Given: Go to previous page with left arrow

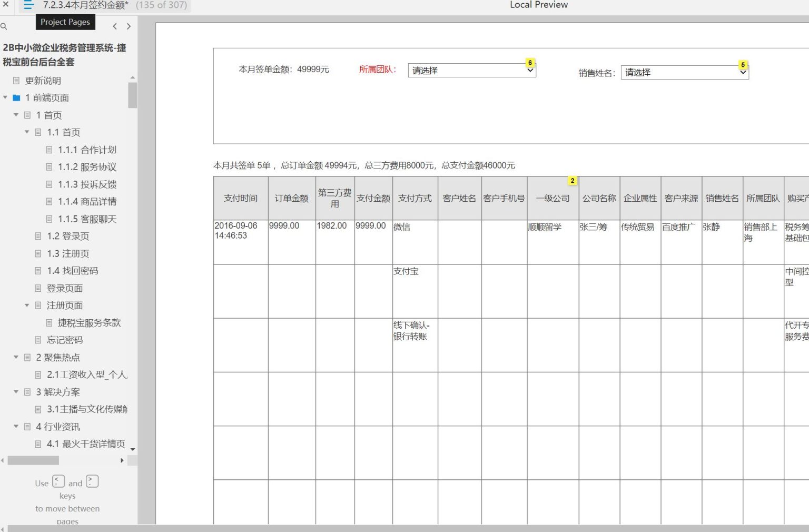Looking at the screenshot, I should point(115,26).
